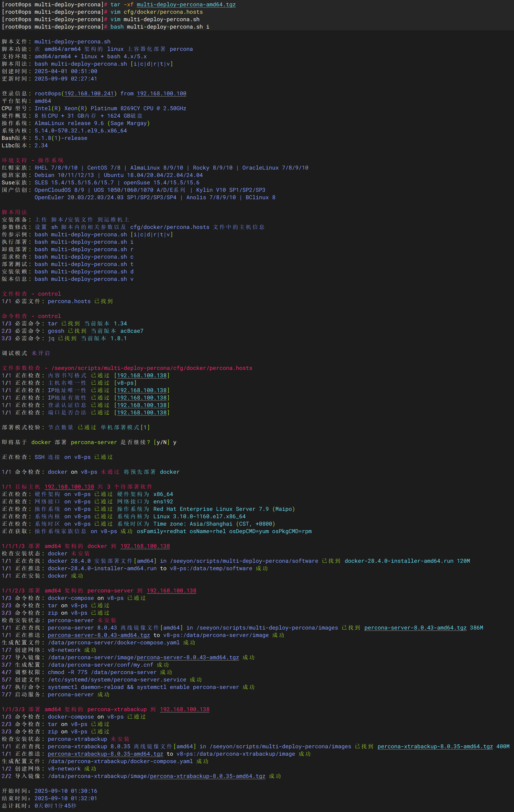The height and width of the screenshot is (812, 514).
Task: Open percona-server tgz link beside 386M
Action: tap(415, 628)
